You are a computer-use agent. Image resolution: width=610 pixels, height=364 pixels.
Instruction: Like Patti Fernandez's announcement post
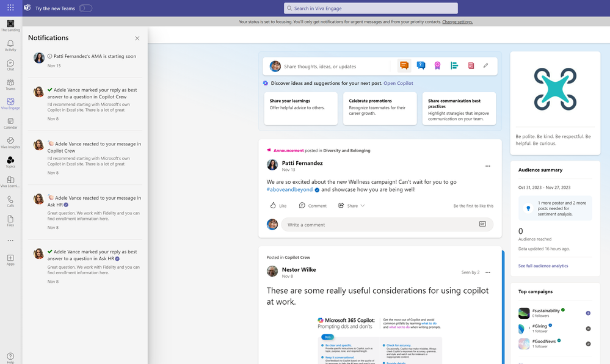click(x=278, y=206)
